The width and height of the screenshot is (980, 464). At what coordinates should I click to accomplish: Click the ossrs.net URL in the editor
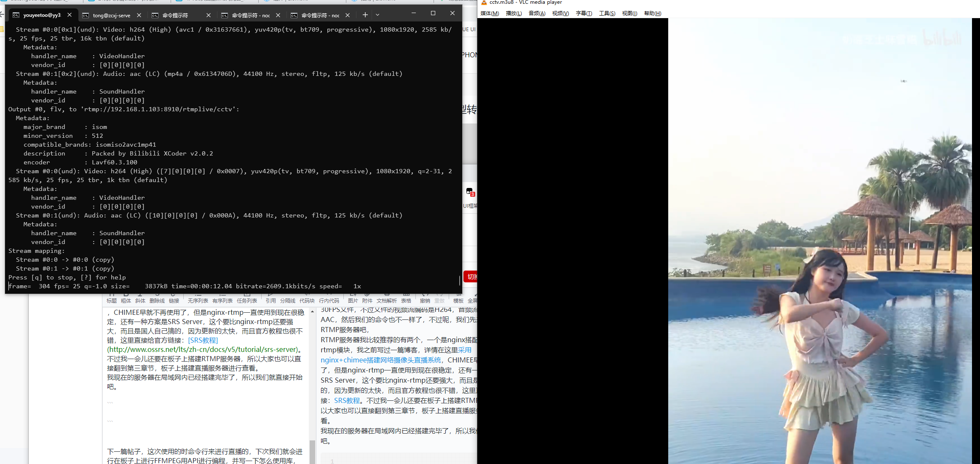tap(202, 349)
